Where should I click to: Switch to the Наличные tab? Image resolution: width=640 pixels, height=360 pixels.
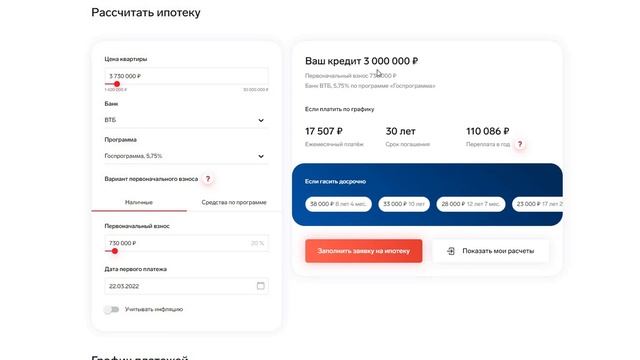[139, 202]
